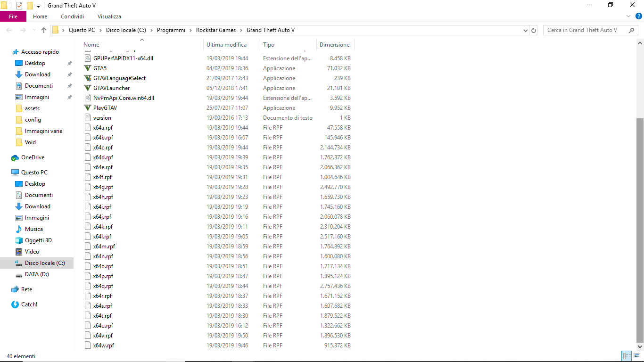Expand the ribbon with chevron arrow
This screenshot has height=362, width=644.
[628, 16]
